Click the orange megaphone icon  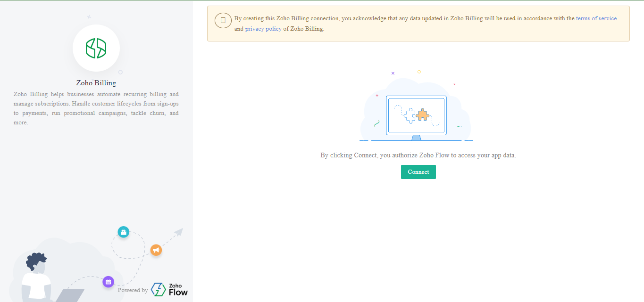(156, 250)
